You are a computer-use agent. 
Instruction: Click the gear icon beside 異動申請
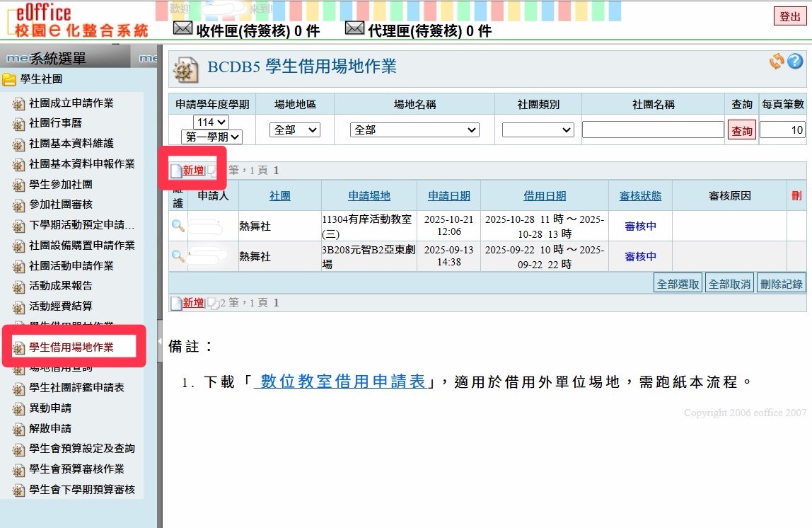pos(18,409)
